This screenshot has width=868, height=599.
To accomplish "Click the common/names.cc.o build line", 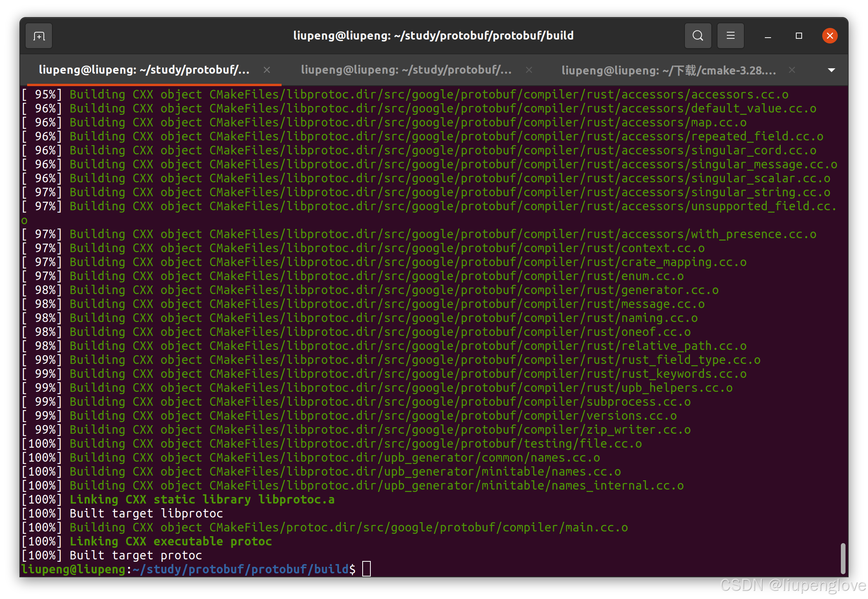I will [x=311, y=457].
